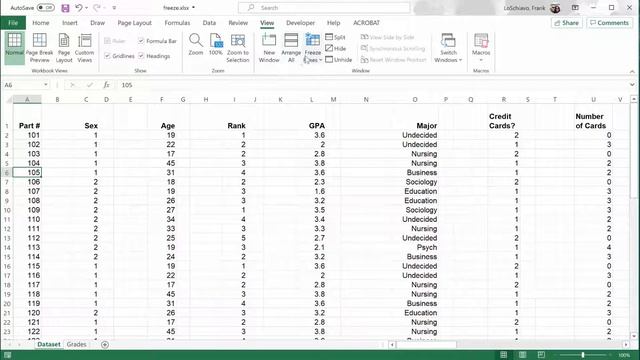
Task: Open the Comments pane
Action: tap(609, 23)
